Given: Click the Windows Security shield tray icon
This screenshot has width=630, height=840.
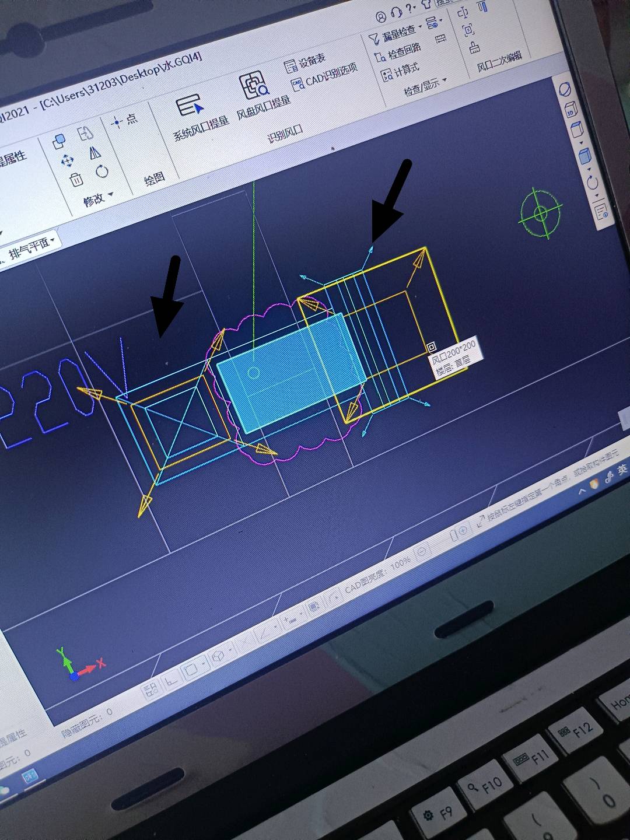Looking at the screenshot, I should [595, 484].
